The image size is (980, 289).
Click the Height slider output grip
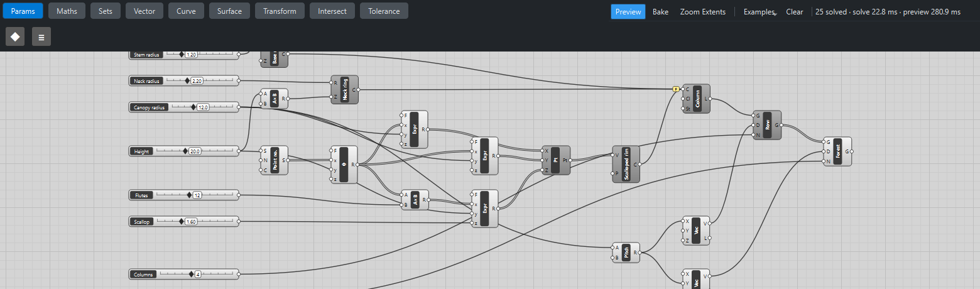[239, 151]
